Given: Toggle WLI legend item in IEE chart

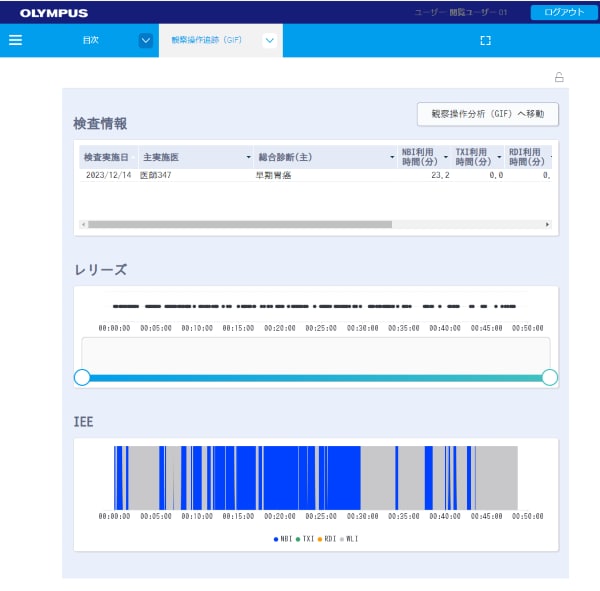Looking at the screenshot, I should (349, 539).
